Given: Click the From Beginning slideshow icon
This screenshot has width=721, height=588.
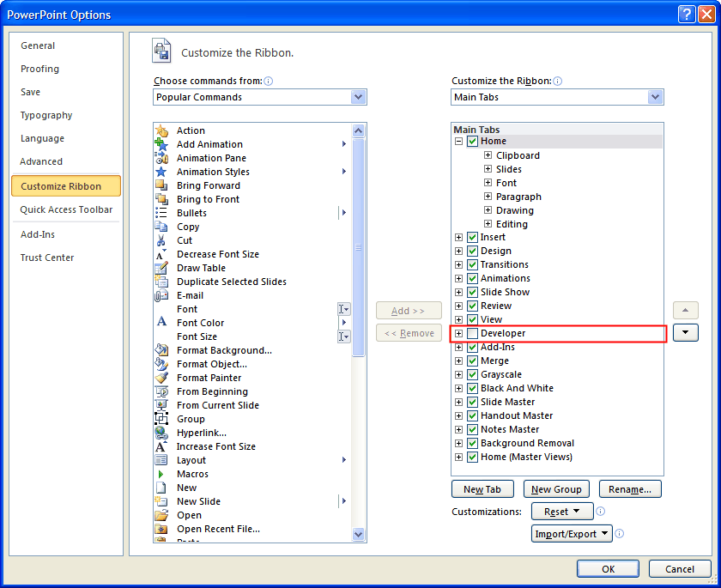Looking at the screenshot, I should click(161, 391).
